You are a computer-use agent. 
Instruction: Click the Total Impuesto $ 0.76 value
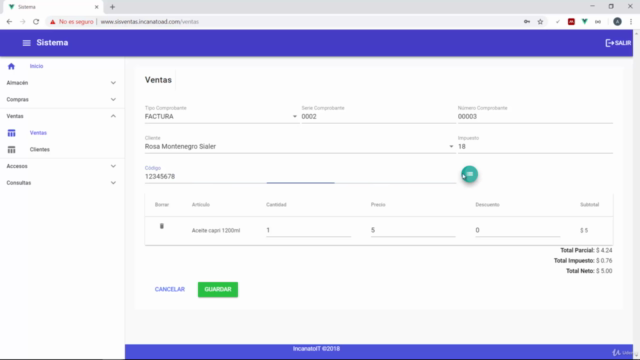(x=604, y=261)
